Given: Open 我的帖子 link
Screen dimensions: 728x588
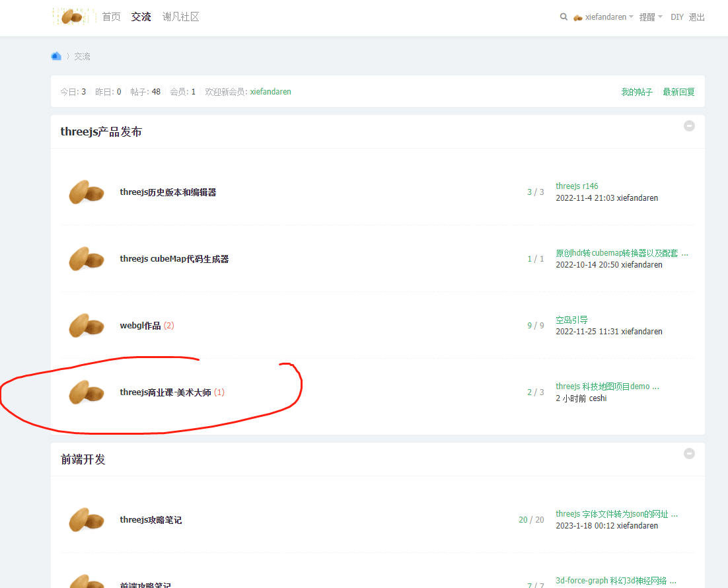Looking at the screenshot, I should (637, 92).
